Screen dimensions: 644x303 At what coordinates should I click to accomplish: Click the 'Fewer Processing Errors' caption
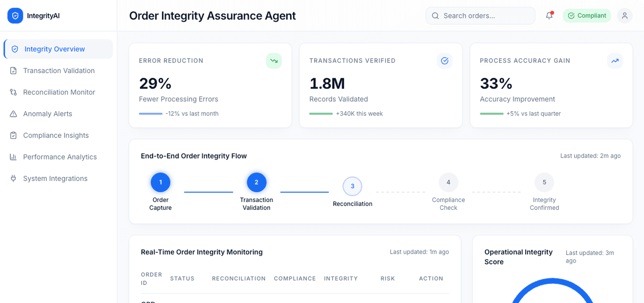(x=179, y=99)
